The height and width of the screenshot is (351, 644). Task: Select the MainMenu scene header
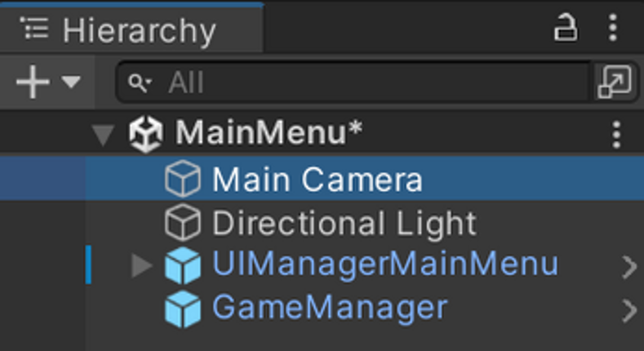click(x=322, y=133)
